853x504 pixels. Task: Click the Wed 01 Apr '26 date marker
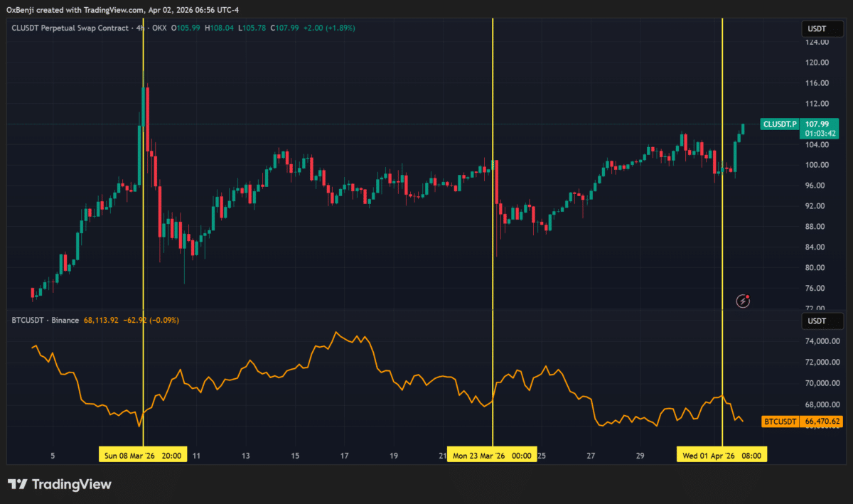pos(721,455)
